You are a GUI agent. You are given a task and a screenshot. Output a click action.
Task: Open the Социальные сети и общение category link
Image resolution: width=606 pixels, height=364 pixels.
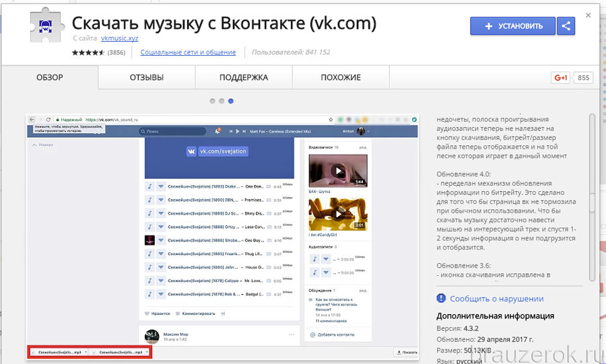(188, 52)
